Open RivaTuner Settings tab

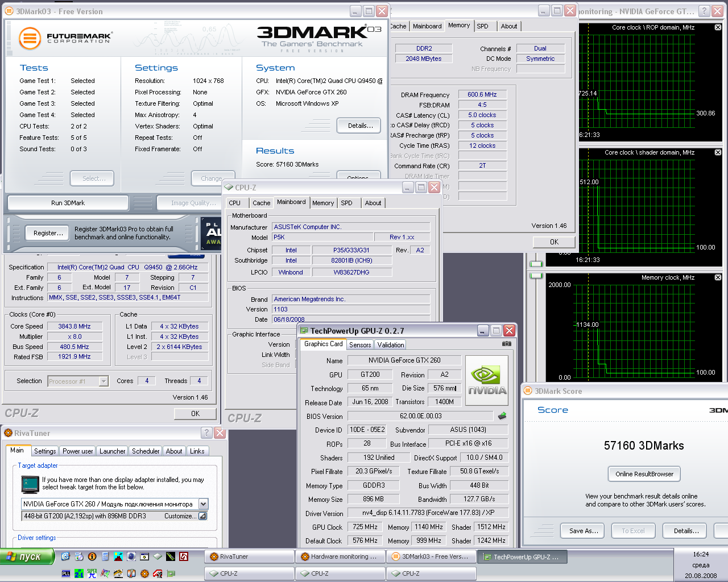[45, 451]
